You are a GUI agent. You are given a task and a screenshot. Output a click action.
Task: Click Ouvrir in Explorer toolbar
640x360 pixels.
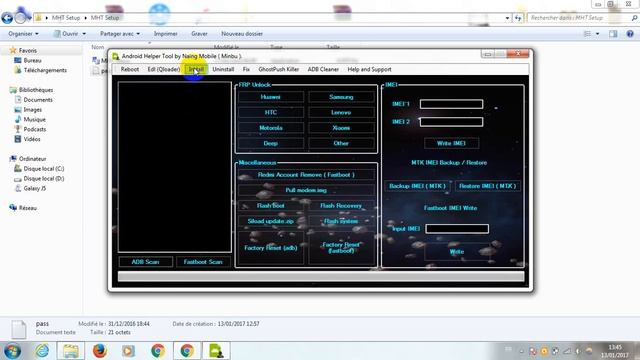(x=66, y=34)
